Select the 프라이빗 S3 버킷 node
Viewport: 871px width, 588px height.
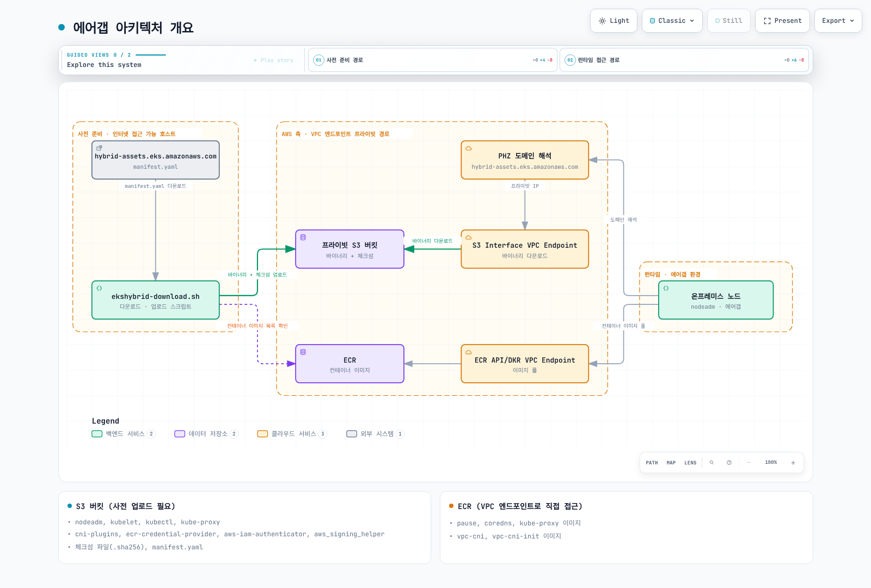(349, 249)
